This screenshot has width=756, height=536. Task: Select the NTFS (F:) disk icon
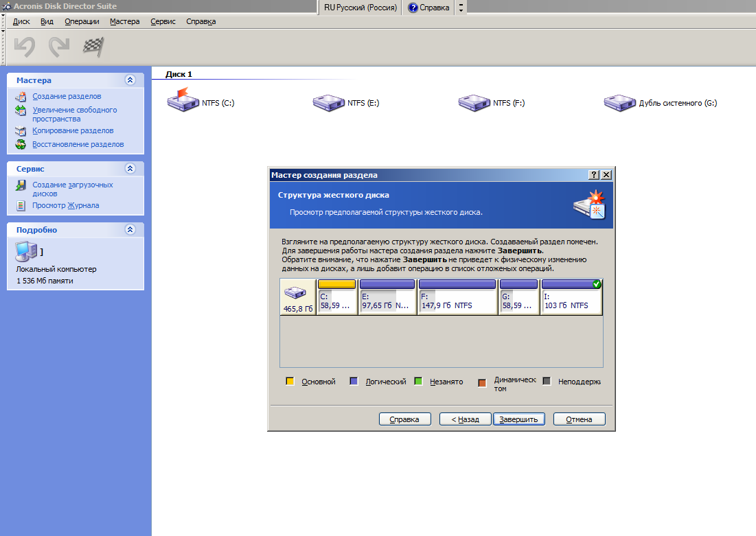[474, 103]
